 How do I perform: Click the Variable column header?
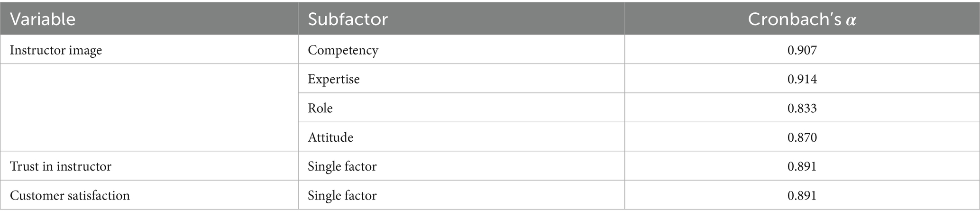click(43, 19)
